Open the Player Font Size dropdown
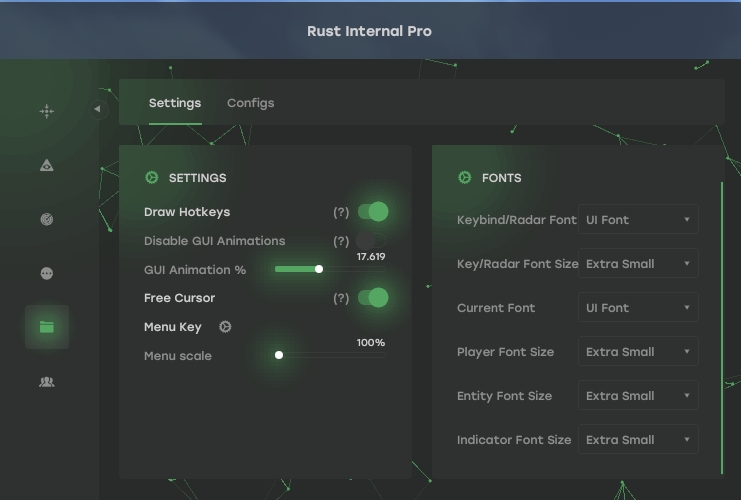 point(638,351)
